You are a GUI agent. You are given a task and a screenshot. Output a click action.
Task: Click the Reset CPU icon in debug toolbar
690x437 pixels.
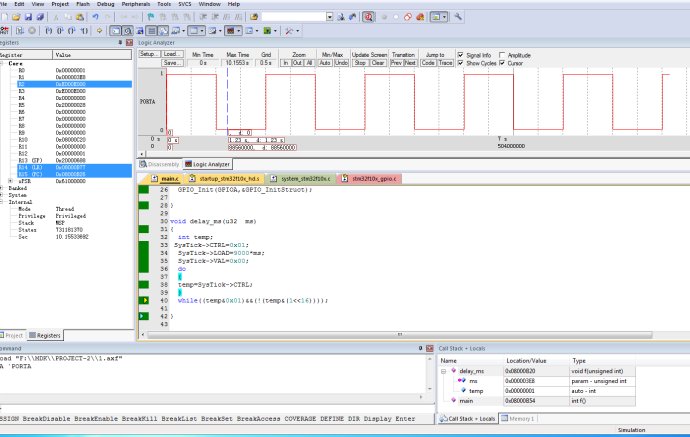click(x=6, y=31)
